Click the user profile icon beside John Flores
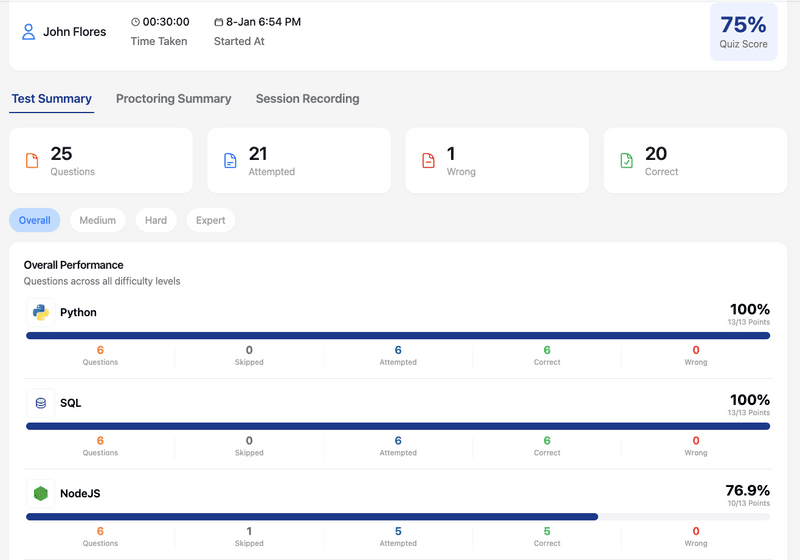 pos(29,32)
